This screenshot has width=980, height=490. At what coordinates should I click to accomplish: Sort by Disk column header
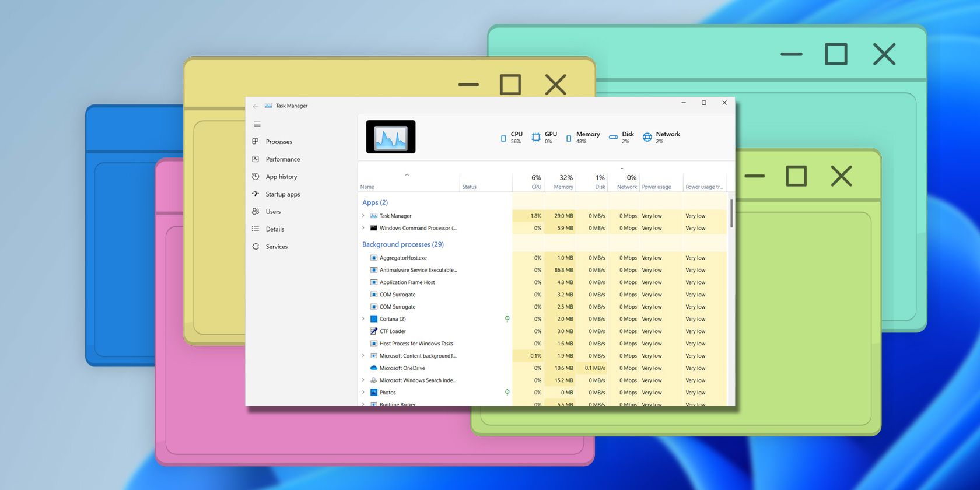pyautogui.click(x=592, y=182)
